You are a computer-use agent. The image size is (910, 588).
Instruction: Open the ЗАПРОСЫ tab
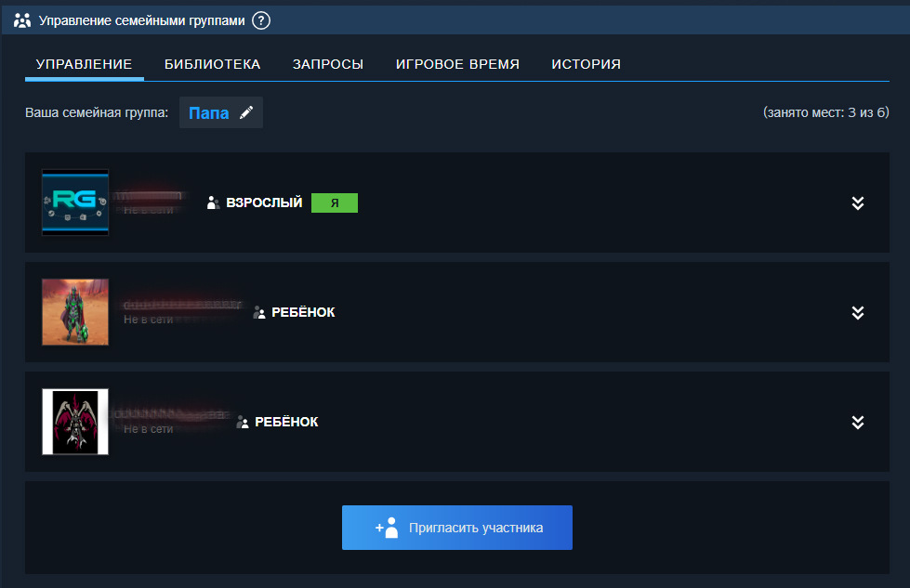coord(327,64)
